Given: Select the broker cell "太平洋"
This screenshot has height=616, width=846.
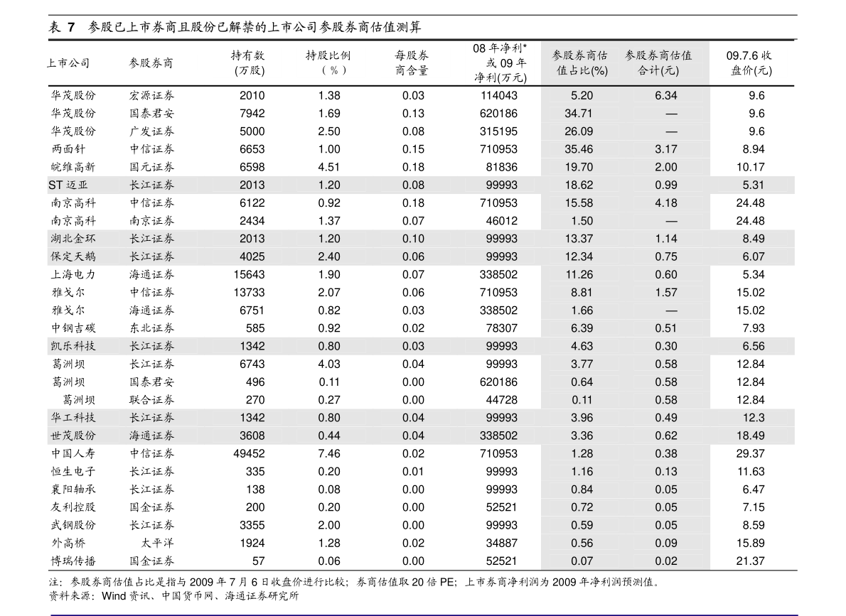Looking at the screenshot, I should point(158,544).
